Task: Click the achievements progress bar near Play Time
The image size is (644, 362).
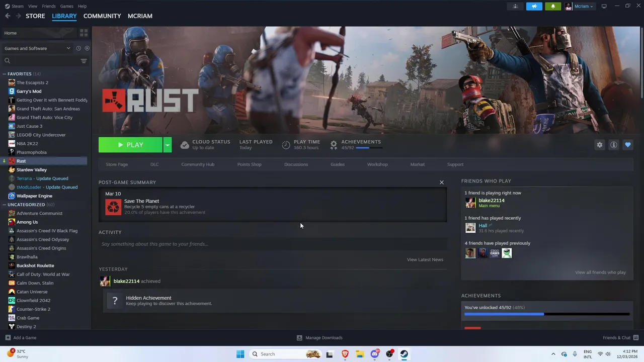Action: point(369,148)
